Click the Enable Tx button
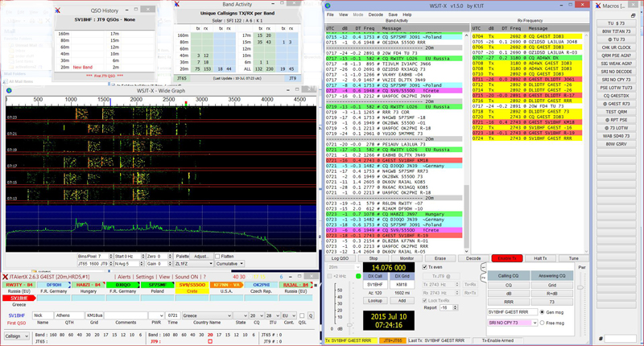The image size is (644, 346). 506,258
